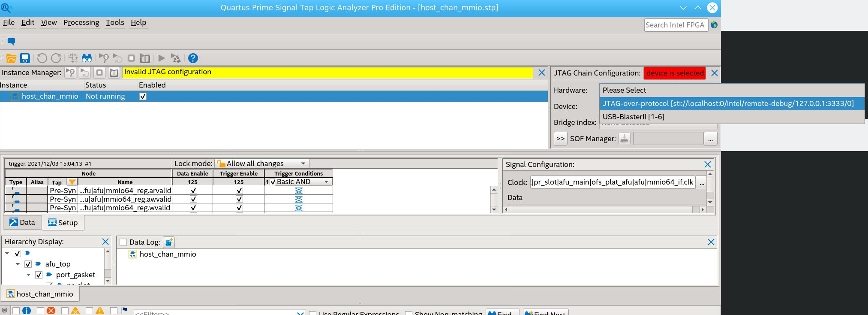868x315 pixels.
Task: Collapse the root hierarchy node
Action: 7,253
